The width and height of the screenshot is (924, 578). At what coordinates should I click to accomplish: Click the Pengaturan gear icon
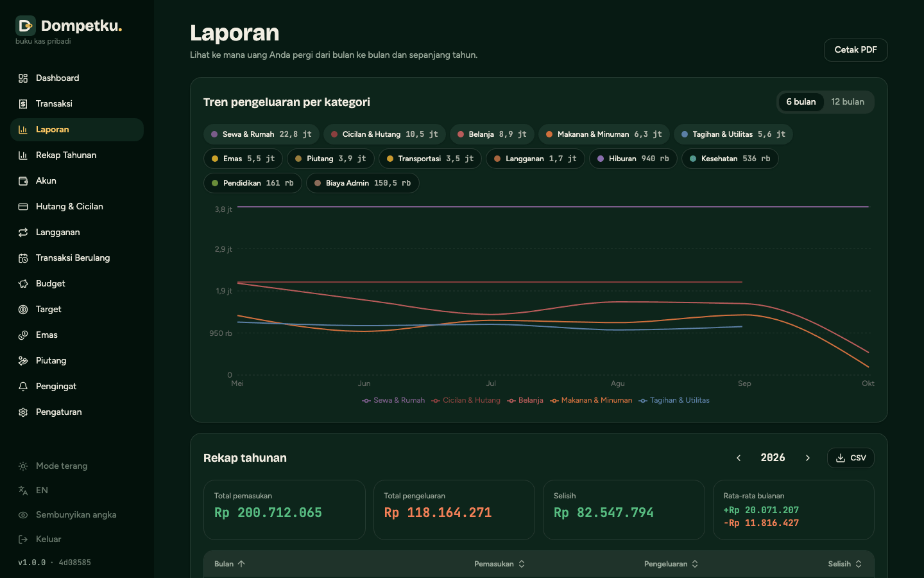pyautogui.click(x=23, y=412)
